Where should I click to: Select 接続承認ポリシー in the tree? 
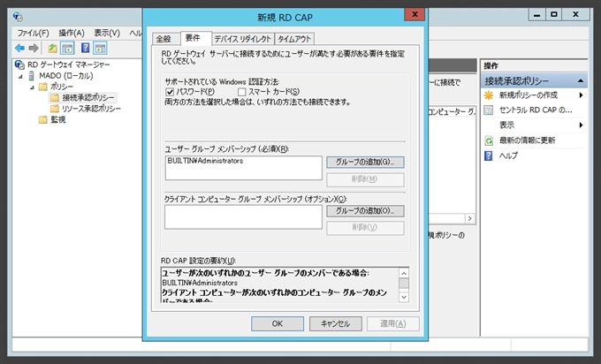pos(88,97)
